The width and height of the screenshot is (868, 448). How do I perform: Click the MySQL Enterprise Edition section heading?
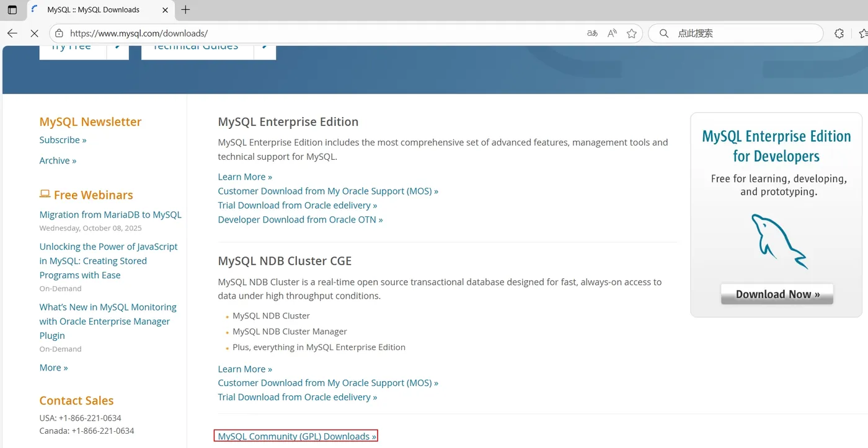click(288, 121)
